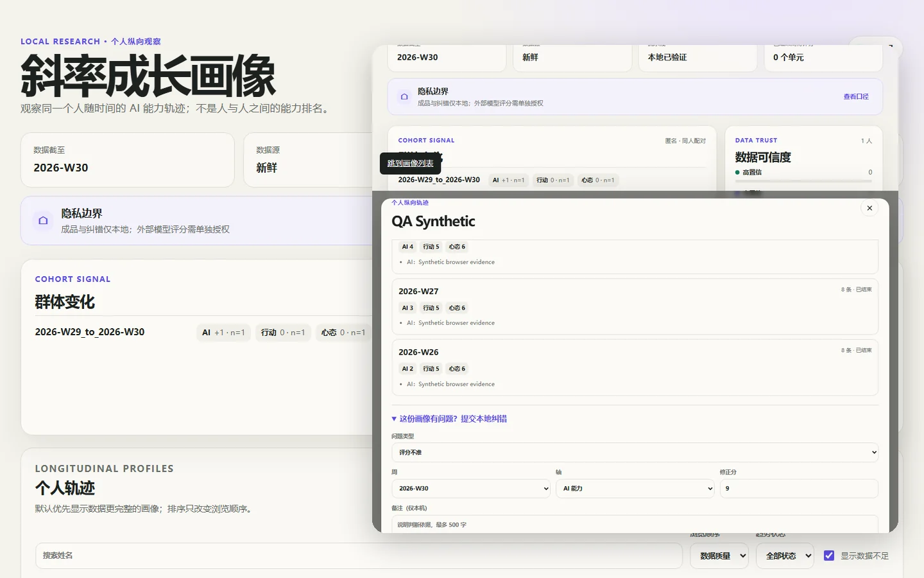Click the DATA TRUST label in the overlay preview
This screenshot has width=924, height=578.
756,140
